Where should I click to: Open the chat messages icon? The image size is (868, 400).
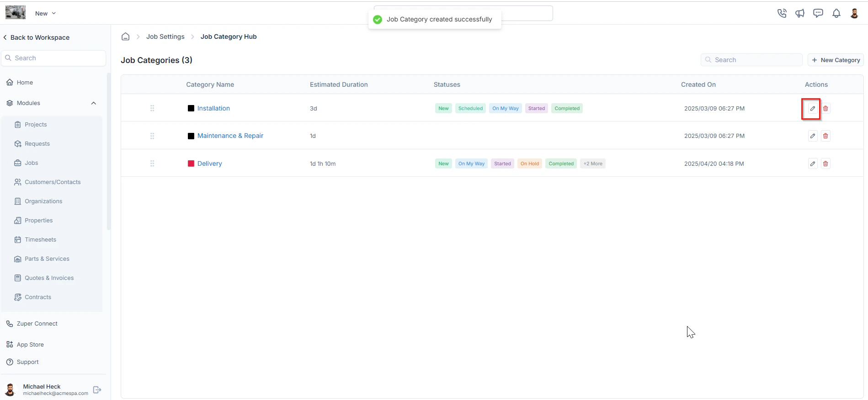tap(818, 13)
